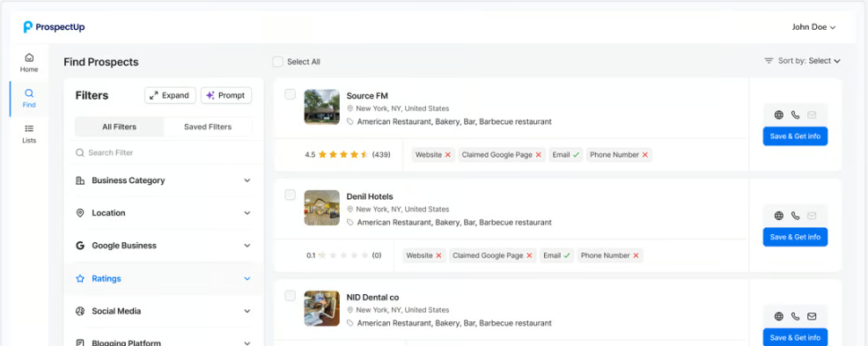Click the globe icon on NID Dental card
Image resolution: width=868 pixels, height=346 pixels.
(x=779, y=317)
